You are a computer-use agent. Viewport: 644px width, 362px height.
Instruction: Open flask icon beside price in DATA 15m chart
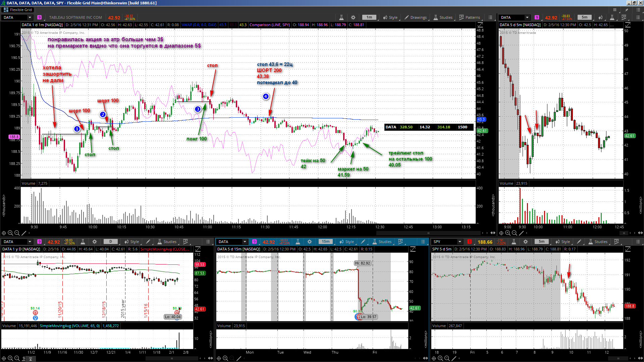298,242
